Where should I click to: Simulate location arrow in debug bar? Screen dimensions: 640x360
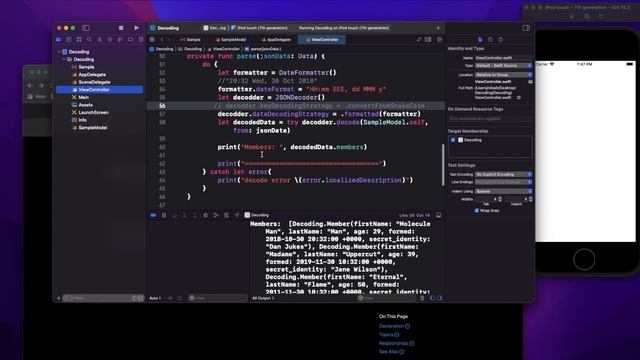point(237,215)
